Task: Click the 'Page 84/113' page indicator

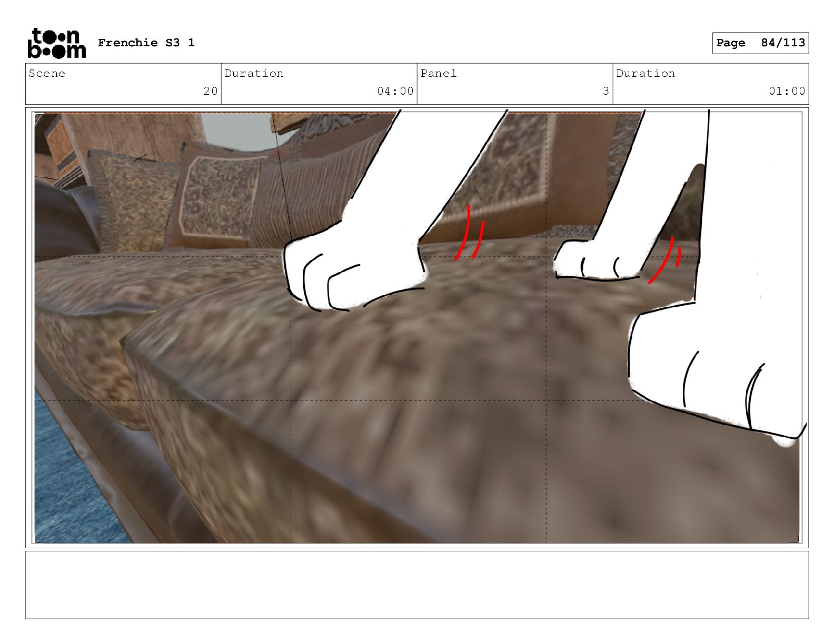Action: point(760,43)
